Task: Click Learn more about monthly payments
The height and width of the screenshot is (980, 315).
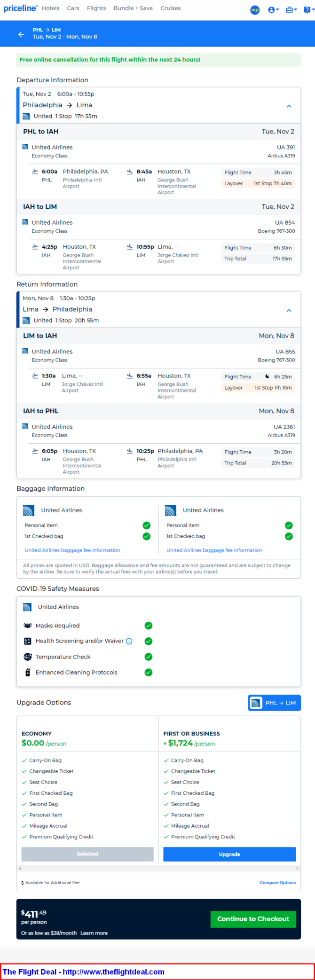Action: [x=94, y=933]
